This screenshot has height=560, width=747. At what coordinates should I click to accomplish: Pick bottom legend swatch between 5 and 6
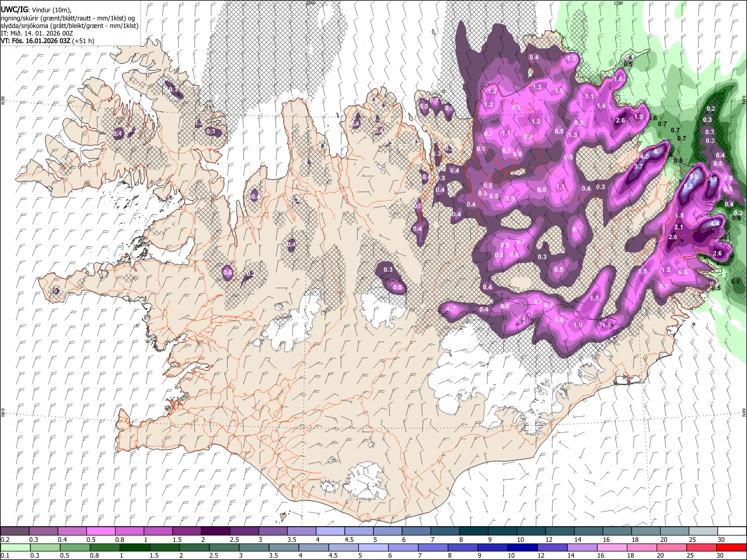point(373,547)
